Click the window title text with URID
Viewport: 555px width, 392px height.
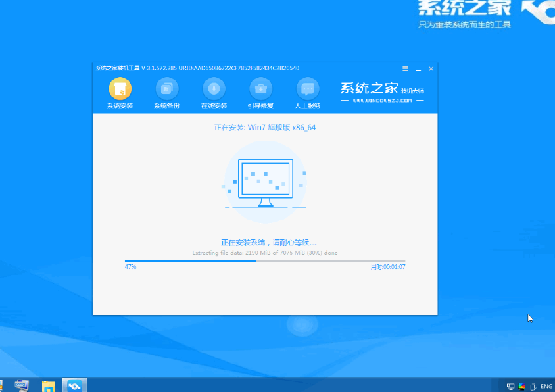(197, 68)
